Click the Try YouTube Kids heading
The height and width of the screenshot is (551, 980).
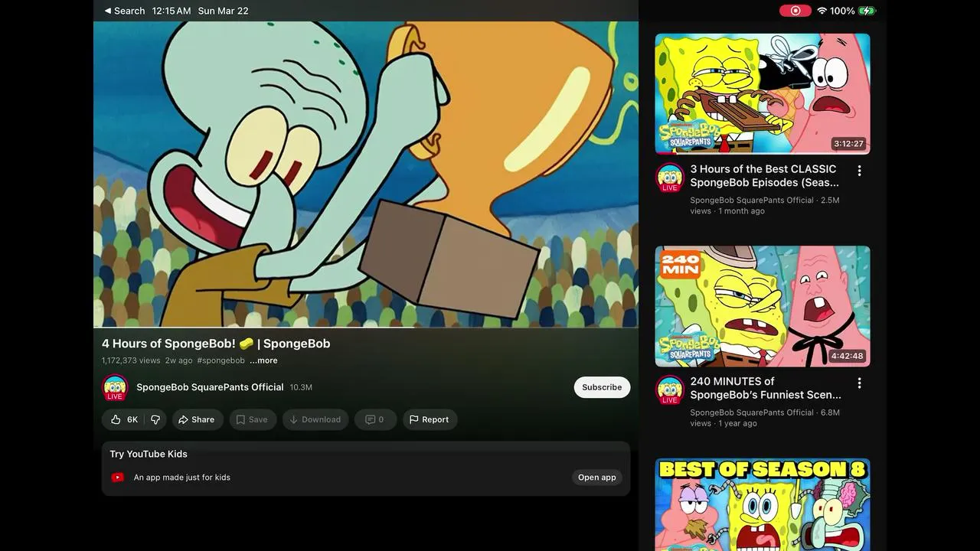[x=149, y=454]
